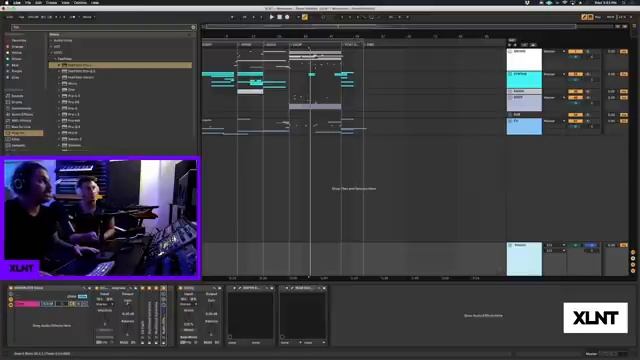This screenshot has width=640, height=360.
Task: Select the FabFilter Saturn 2 plug-in
Action: coord(75,139)
